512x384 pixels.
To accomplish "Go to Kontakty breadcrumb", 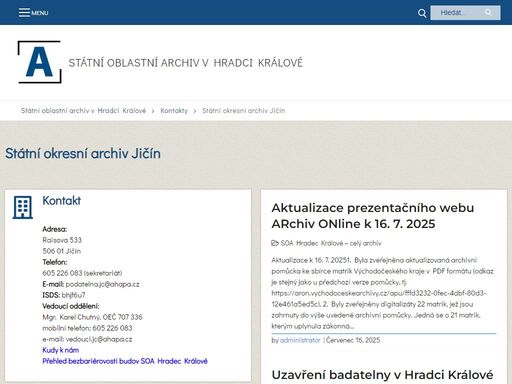I will [174, 111].
